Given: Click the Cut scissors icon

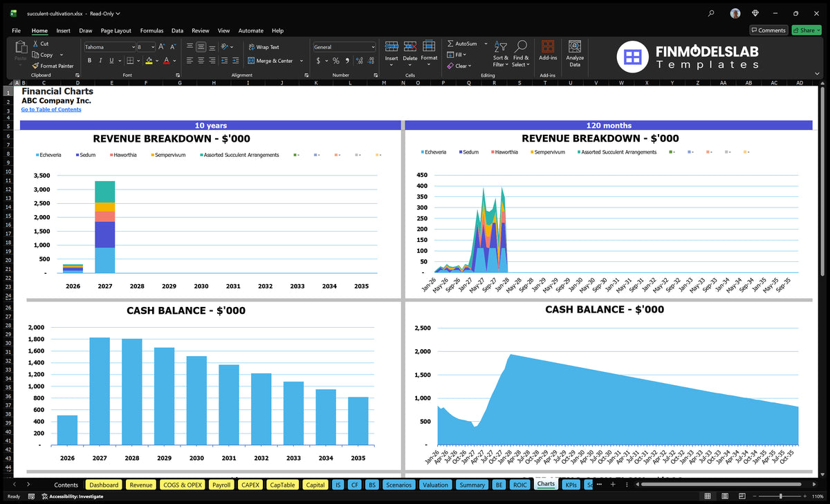Looking at the screenshot, I should 35,44.
